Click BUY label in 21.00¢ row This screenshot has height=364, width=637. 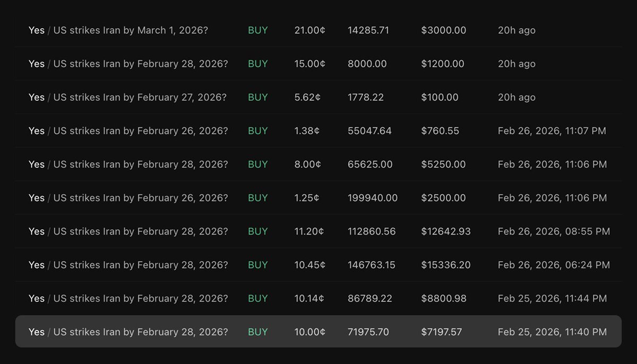pyautogui.click(x=258, y=30)
